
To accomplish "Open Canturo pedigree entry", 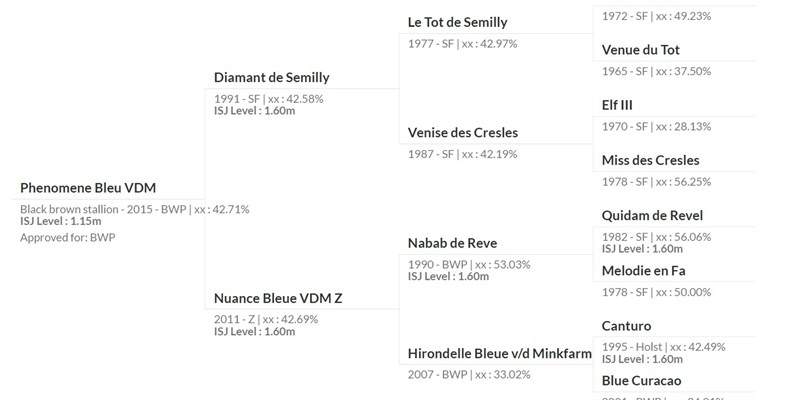I will (x=626, y=326).
